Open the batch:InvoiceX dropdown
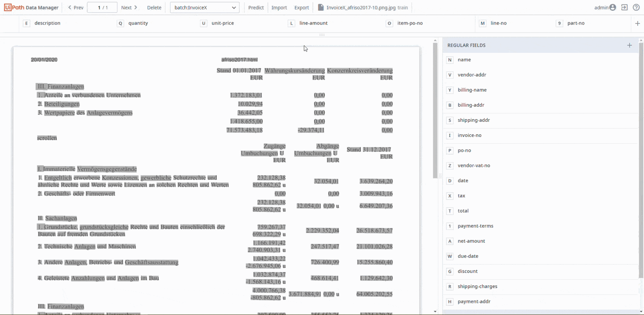 click(x=205, y=7)
